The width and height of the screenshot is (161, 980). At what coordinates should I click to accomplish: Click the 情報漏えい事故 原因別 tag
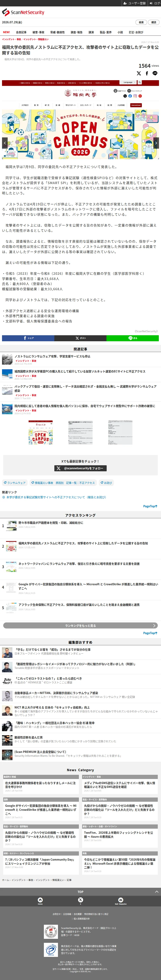pyautogui.click(x=63, y=483)
